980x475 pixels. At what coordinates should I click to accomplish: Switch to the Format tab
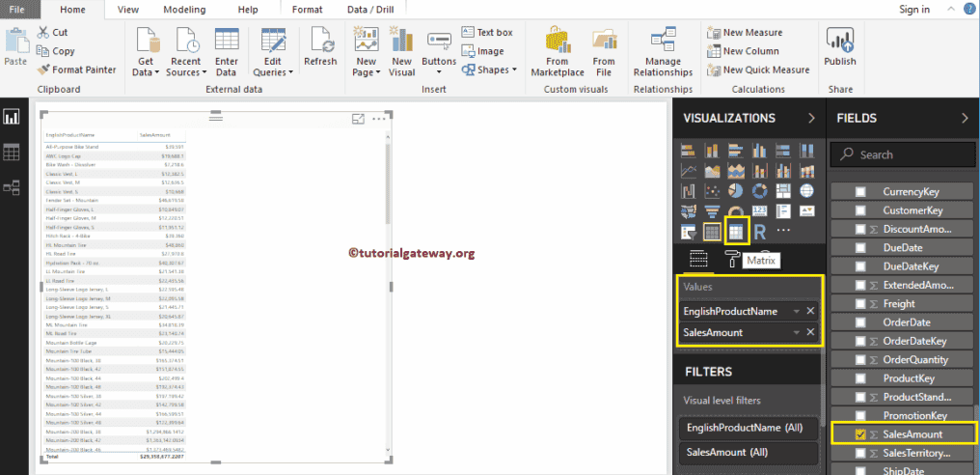[308, 10]
